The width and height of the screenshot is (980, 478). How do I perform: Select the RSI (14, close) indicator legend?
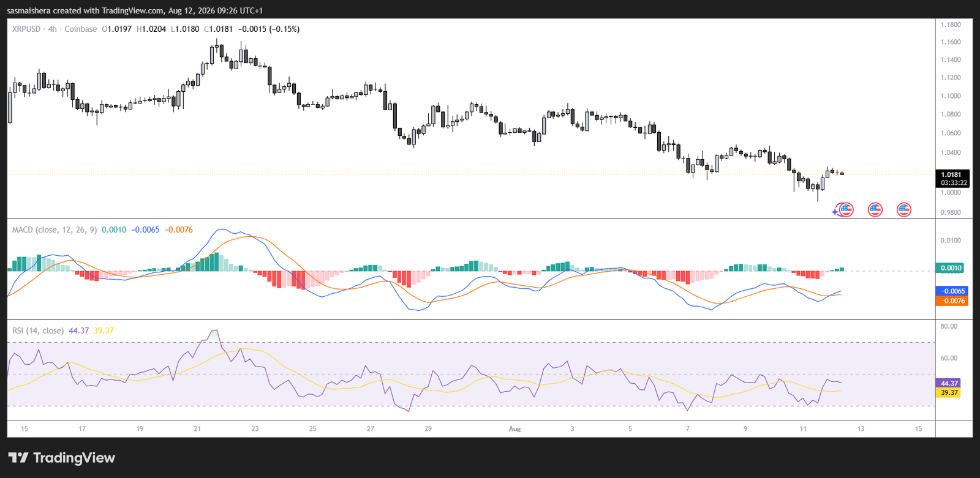point(38,330)
